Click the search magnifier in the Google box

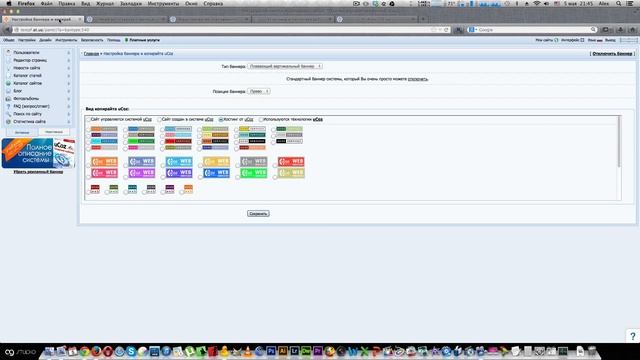point(593,30)
